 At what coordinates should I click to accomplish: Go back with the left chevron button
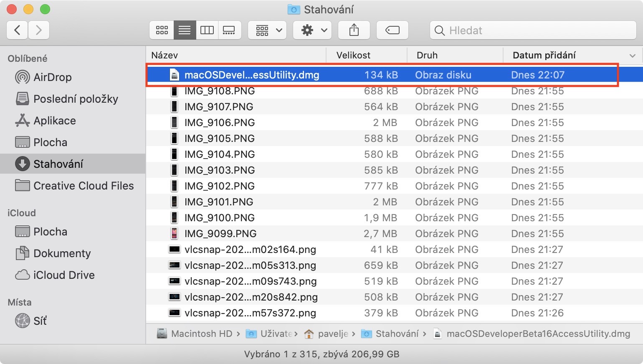tap(18, 30)
